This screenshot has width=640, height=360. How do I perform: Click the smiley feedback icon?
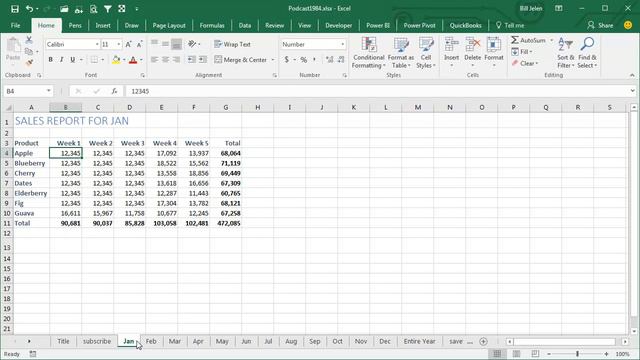628,25
